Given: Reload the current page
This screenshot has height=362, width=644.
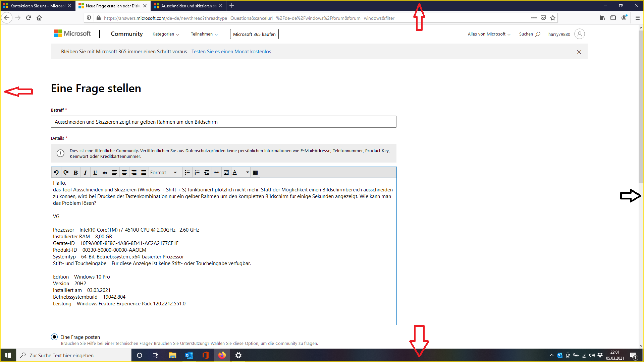Looking at the screenshot, I should [29, 18].
